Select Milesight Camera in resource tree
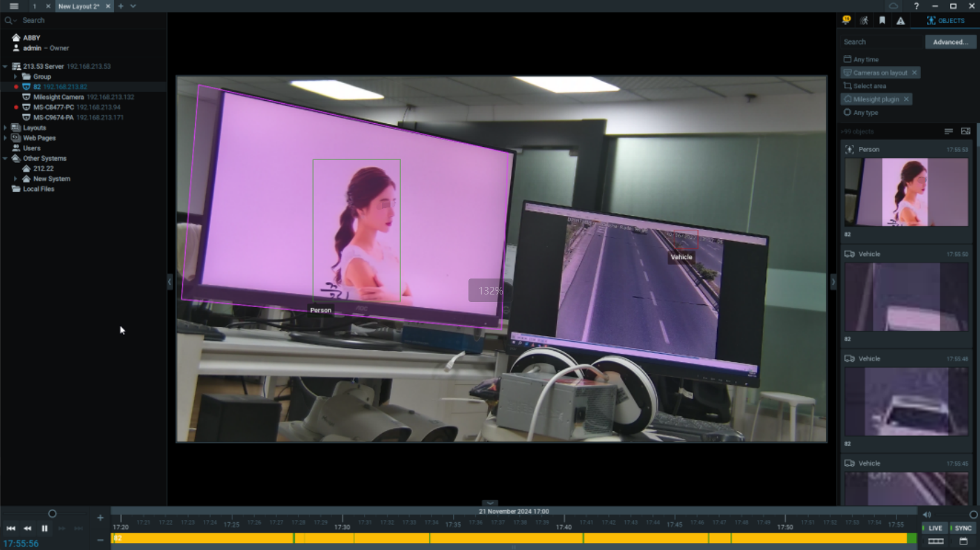The image size is (980, 550). [58, 97]
